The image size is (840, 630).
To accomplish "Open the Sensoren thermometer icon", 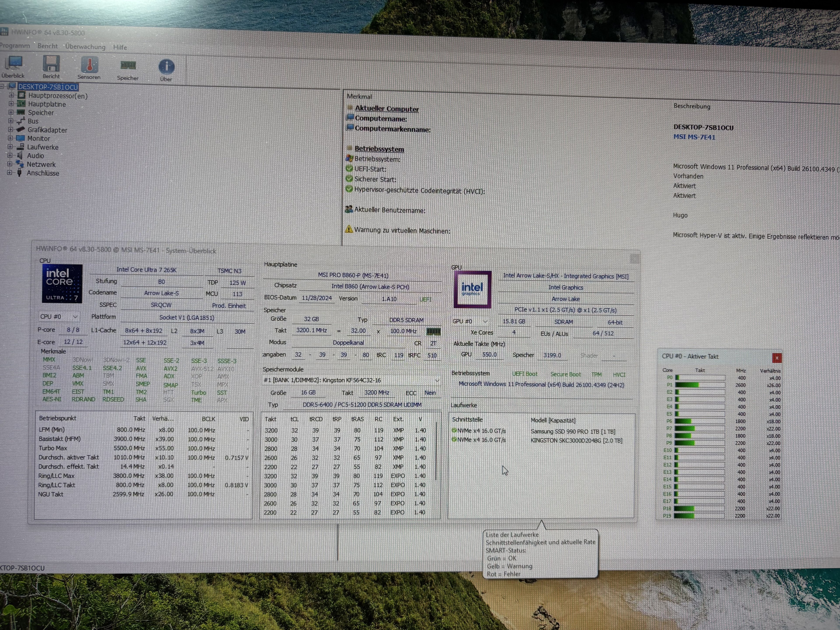I will (89, 65).
